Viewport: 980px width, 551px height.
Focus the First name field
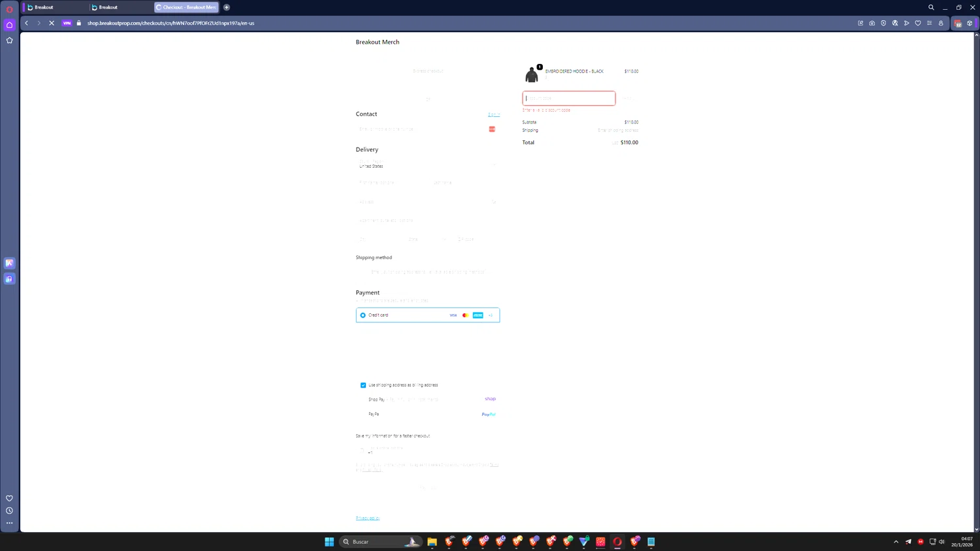pyautogui.click(x=391, y=183)
